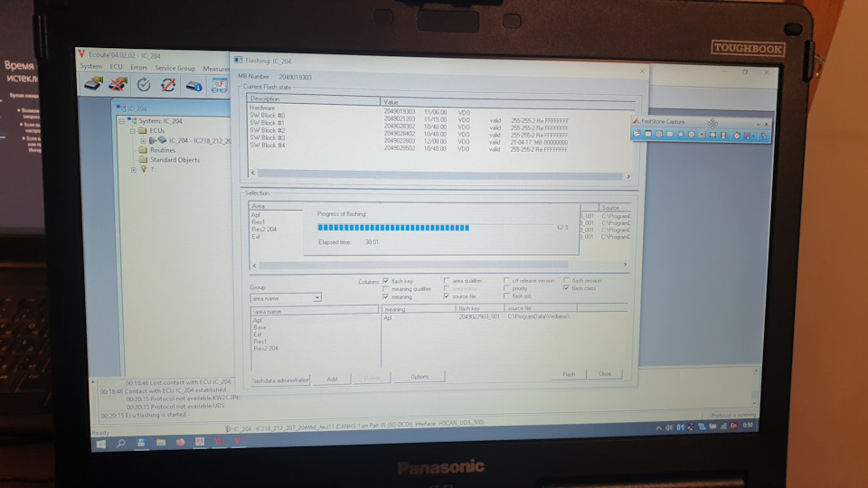The height and width of the screenshot is (488, 868).
Task: Check the 'area qualifier' column checkbox
Action: (x=446, y=280)
